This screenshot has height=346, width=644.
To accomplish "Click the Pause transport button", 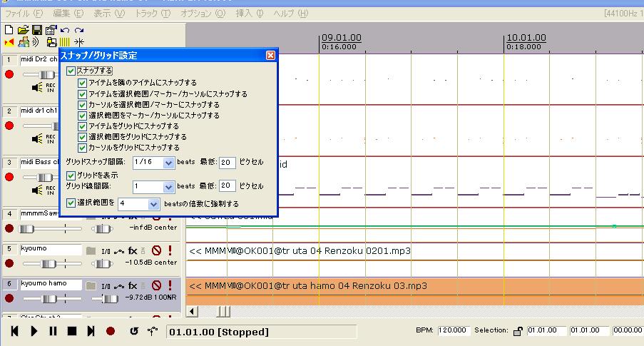I will (53, 331).
